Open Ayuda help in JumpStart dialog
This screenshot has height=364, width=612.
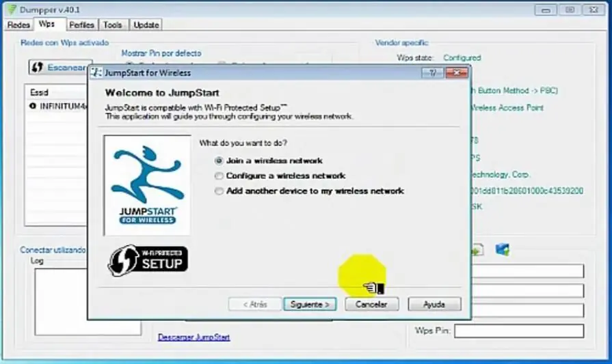coord(434,304)
